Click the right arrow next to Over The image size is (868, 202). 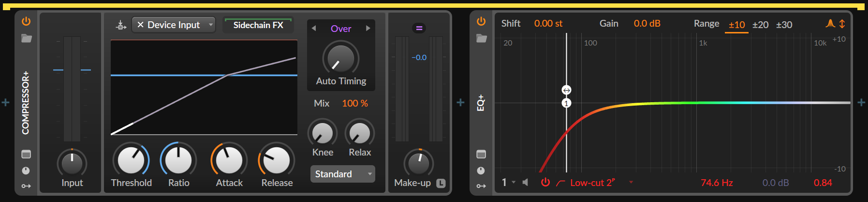point(368,29)
